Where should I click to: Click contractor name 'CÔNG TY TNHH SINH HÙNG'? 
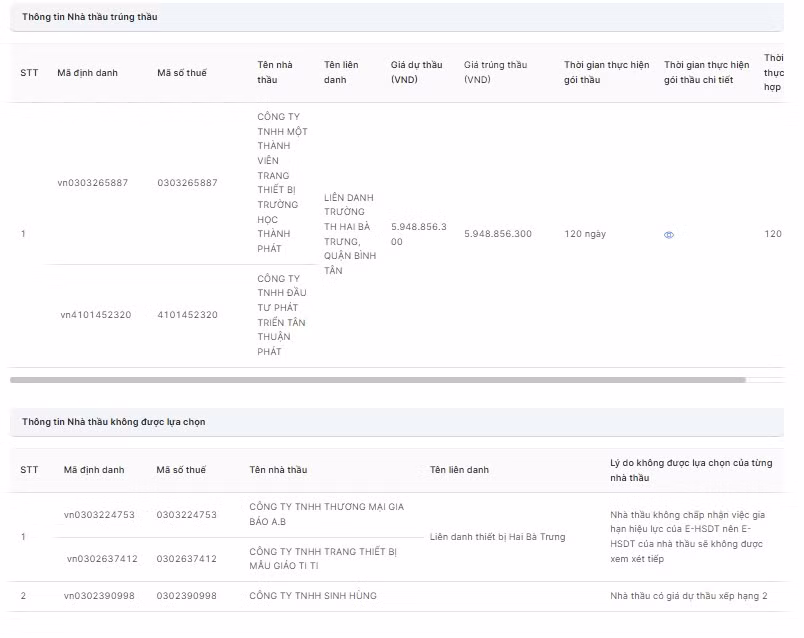pos(313,596)
